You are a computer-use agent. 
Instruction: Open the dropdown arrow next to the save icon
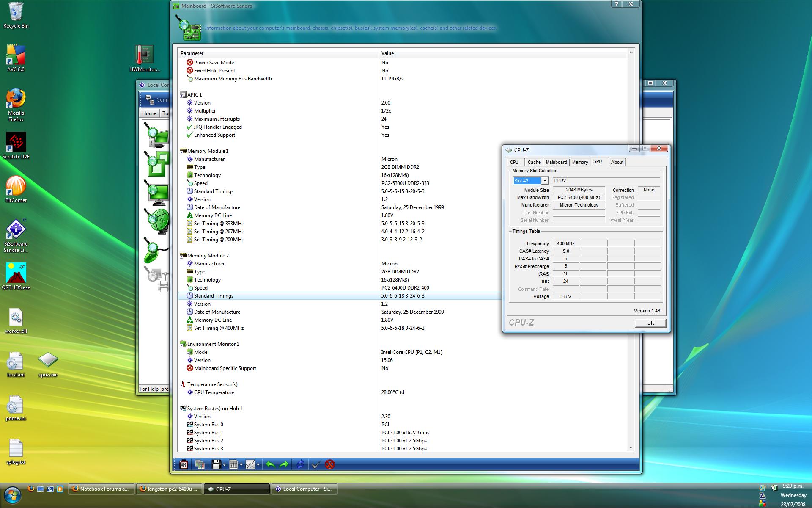pyautogui.click(x=225, y=465)
